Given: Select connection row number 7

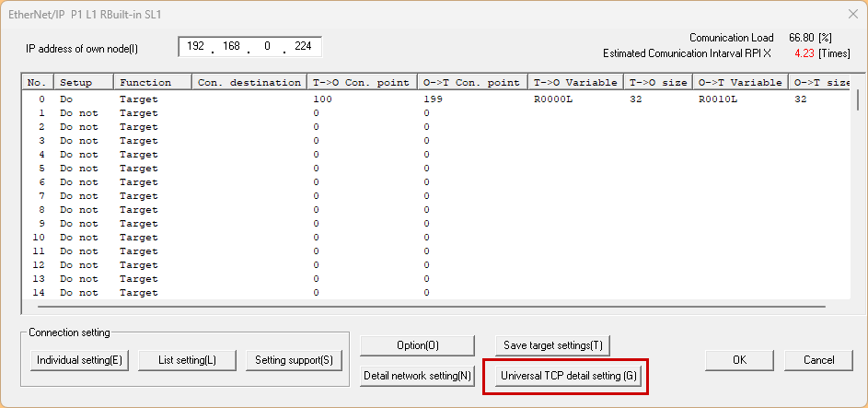Looking at the screenshot, I should (40, 196).
